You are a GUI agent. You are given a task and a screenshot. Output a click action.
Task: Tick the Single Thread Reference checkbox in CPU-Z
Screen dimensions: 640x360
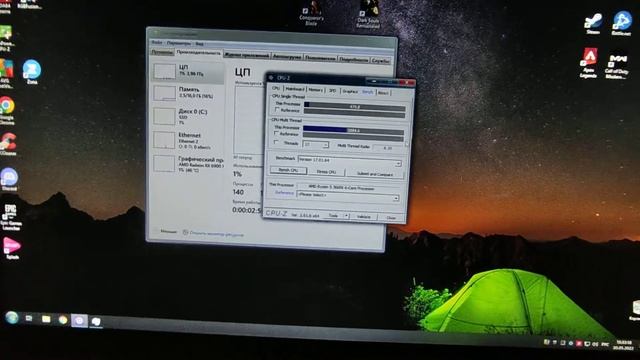tap(278, 110)
